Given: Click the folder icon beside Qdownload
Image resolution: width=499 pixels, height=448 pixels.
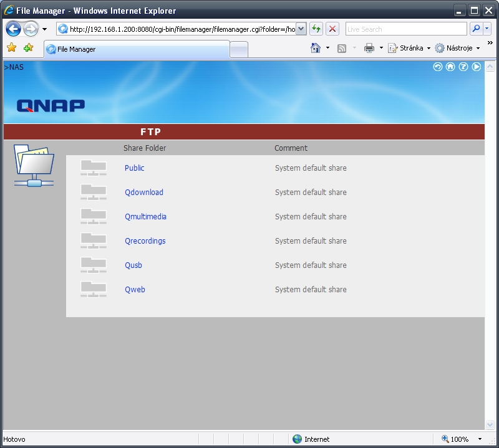Looking at the screenshot, I should click(x=93, y=192).
